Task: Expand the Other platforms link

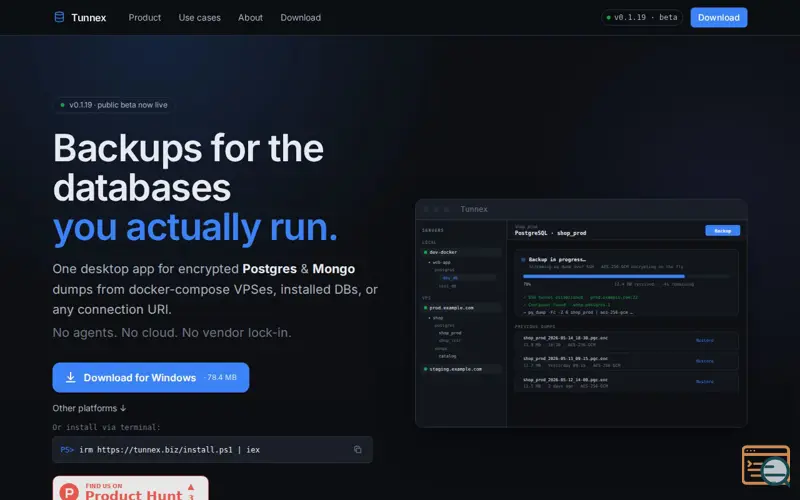Action: pyautogui.click(x=89, y=408)
